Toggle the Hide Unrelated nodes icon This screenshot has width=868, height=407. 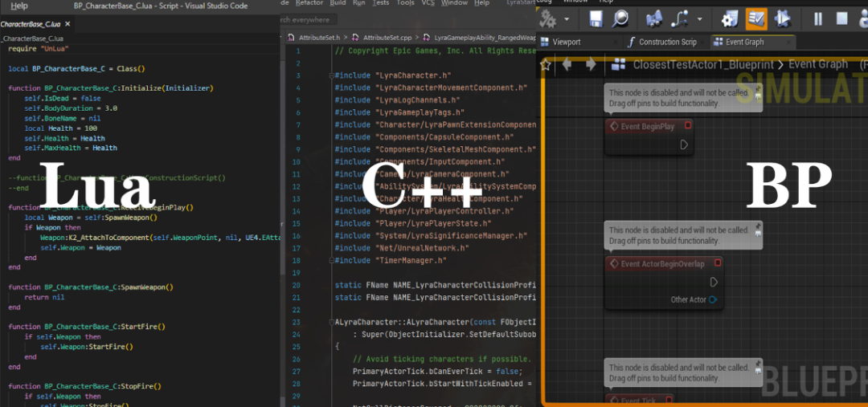[x=680, y=20]
